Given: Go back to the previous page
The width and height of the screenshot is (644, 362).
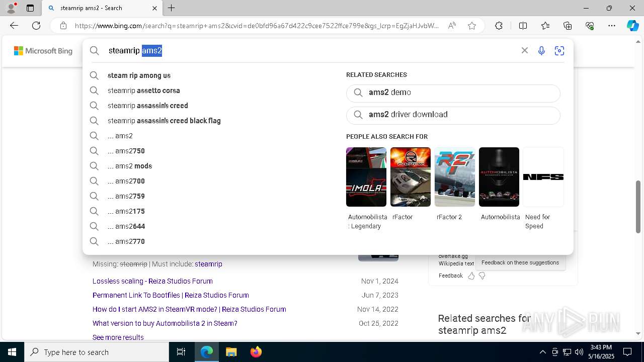Looking at the screenshot, I should [x=14, y=26].
